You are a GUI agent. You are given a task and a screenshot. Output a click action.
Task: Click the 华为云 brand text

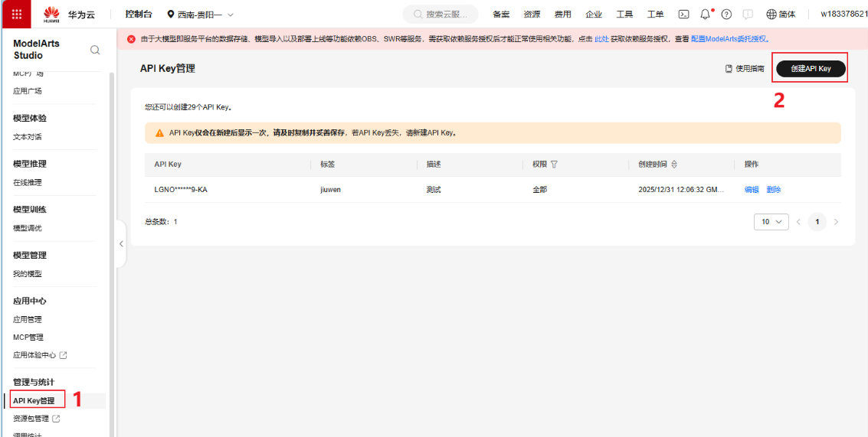(81, 15)
